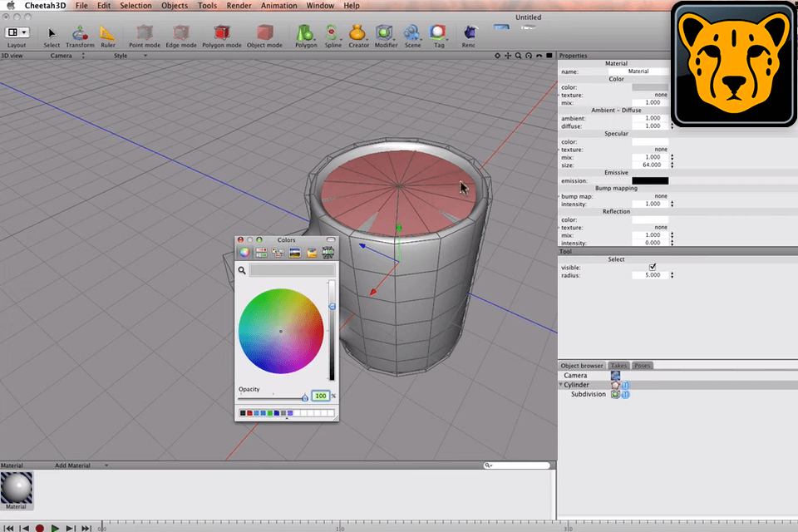Switch to the Takes tab
Viewport: 798px width, 532px height.
point(618,366)
